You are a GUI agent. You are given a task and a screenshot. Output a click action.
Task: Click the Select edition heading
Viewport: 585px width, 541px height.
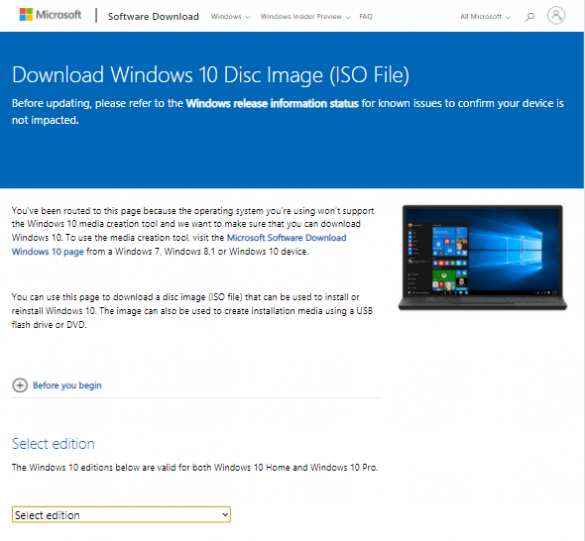pos(53,444)
